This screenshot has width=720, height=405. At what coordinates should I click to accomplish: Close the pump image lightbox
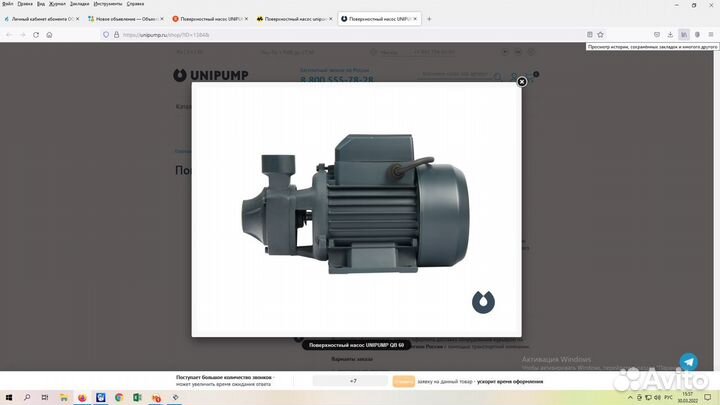[x=522, y=82]
